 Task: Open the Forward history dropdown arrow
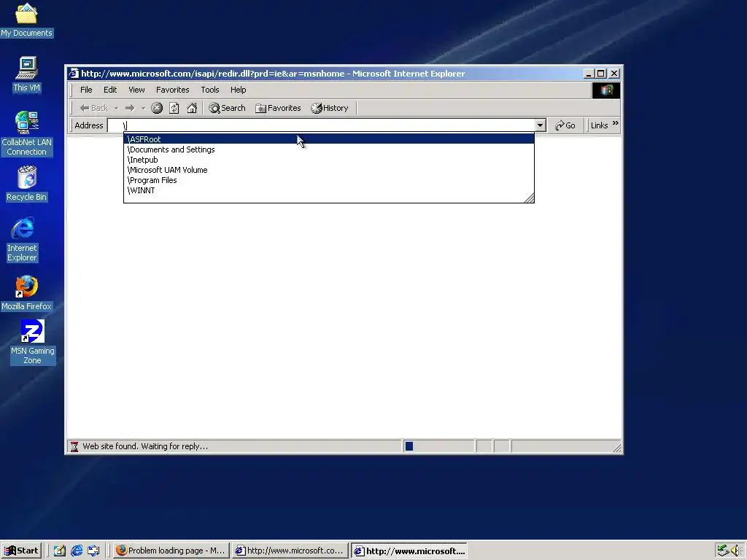143,108
